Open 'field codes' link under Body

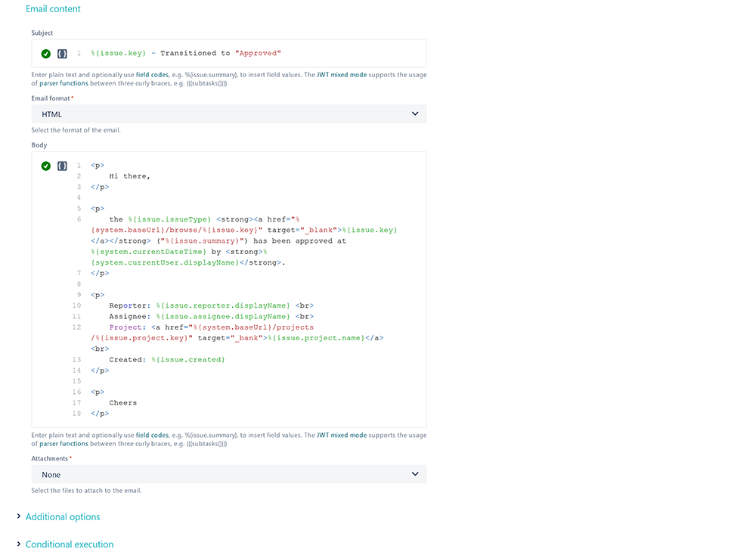153,435
